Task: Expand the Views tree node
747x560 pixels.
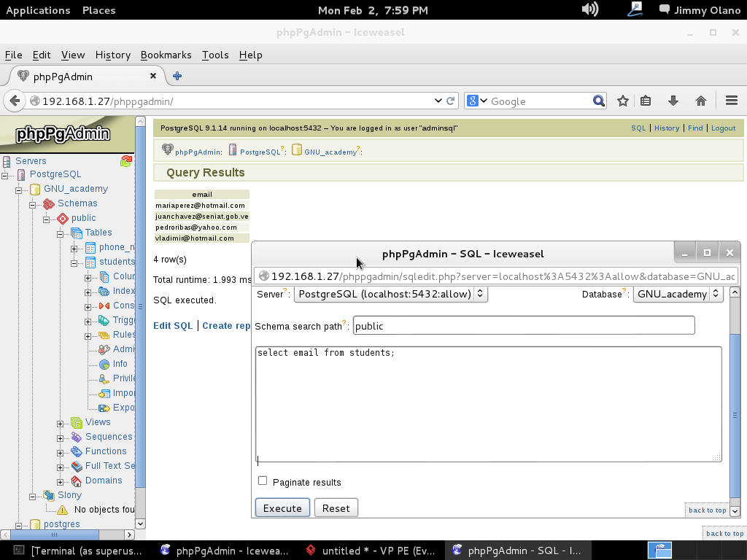Action: pos(61,423)
